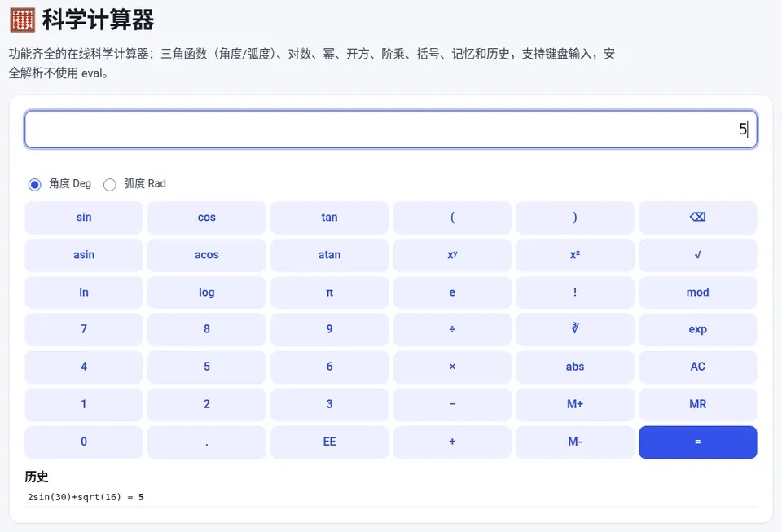Click the acos function button
The width and height of the screenshot is (782, 532).
tap(206, 255)
